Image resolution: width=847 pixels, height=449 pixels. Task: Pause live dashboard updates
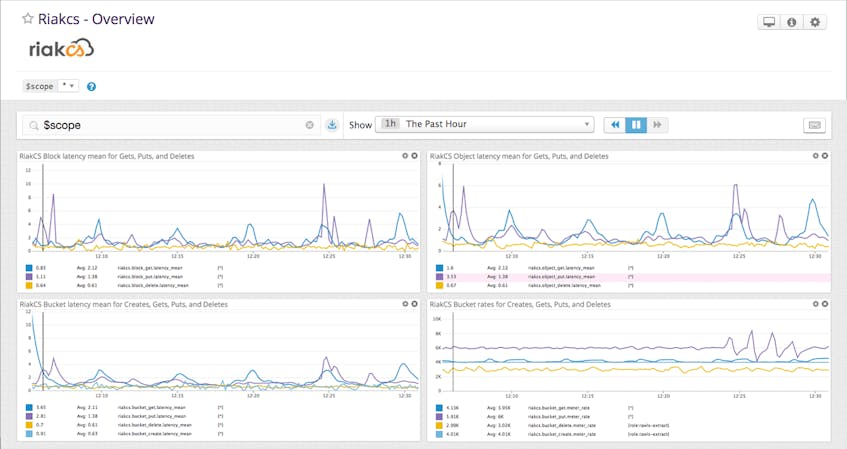636,125
